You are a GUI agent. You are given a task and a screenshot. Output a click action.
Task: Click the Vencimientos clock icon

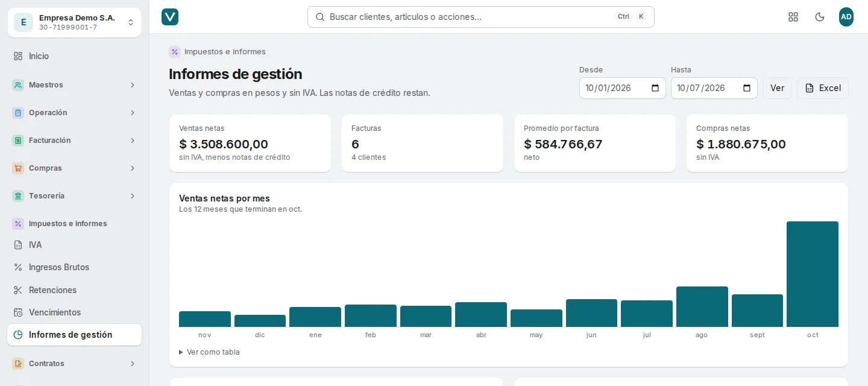pyautogui.click(x=18, y=312)
